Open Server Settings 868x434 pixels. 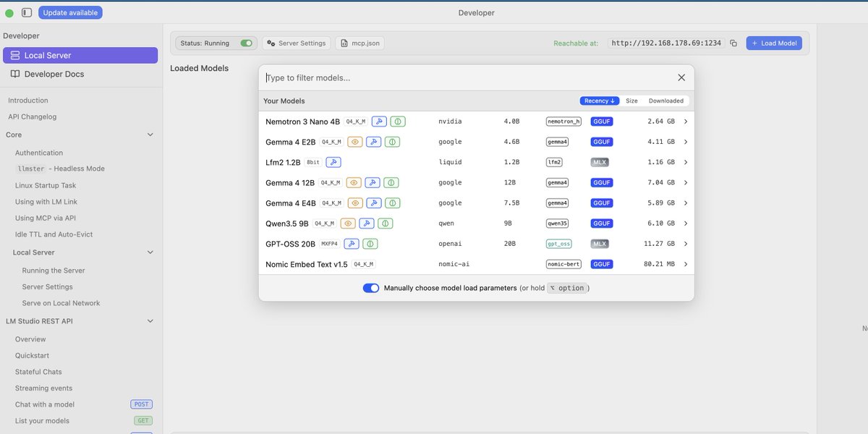coord(297,43)
